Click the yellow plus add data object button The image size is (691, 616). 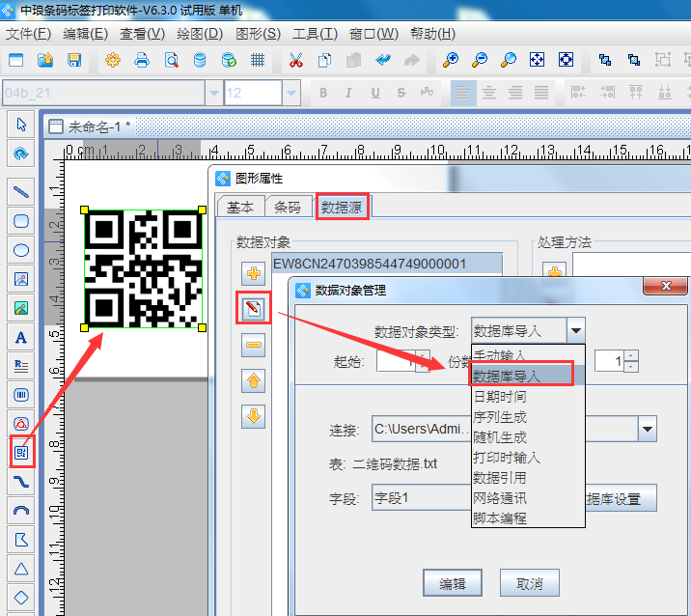[x=254, y=273]
